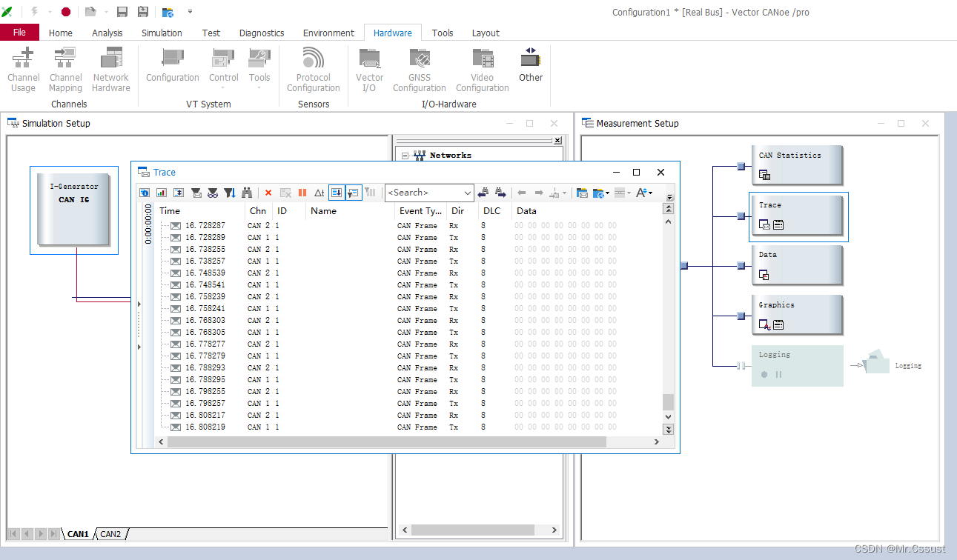Screen dimensions: 957x560
Task: Click the Other I/O-Hardware button
Action: pos(531,65)
